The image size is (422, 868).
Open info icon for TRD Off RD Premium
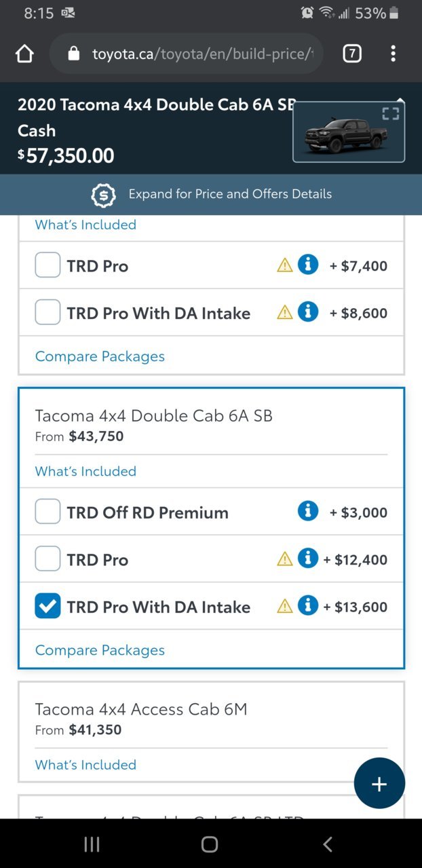pos(308,511)
